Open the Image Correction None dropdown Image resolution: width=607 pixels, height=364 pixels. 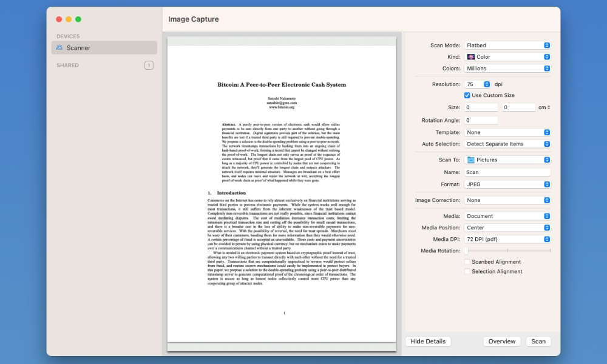[x=507, y=200]
